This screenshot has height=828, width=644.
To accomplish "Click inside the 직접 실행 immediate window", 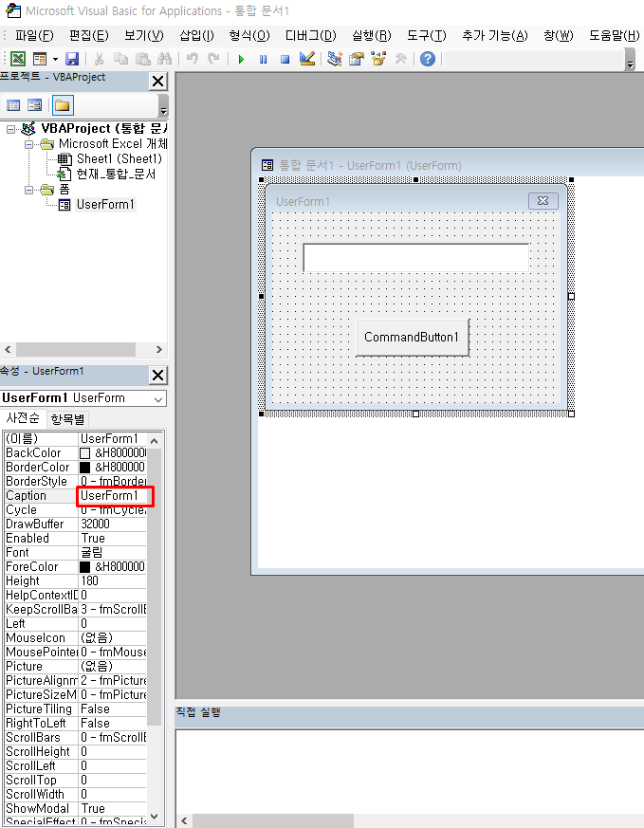I will (x=410, y=771).
